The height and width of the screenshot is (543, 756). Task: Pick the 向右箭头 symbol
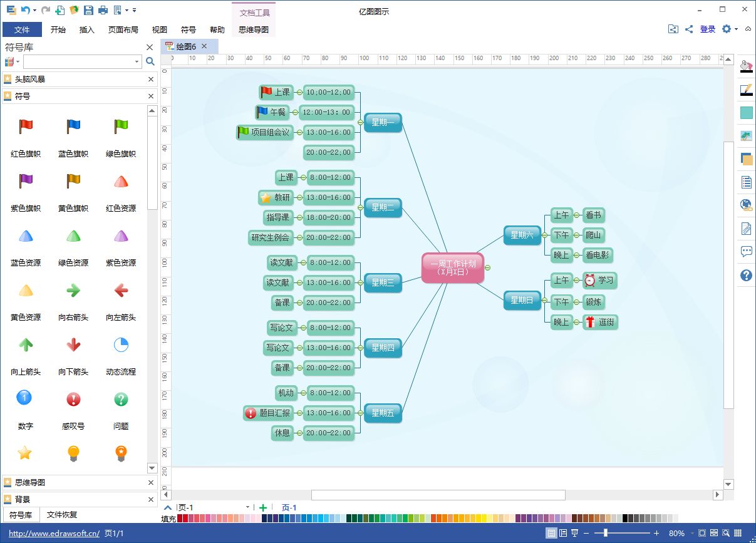click(73, 291)
